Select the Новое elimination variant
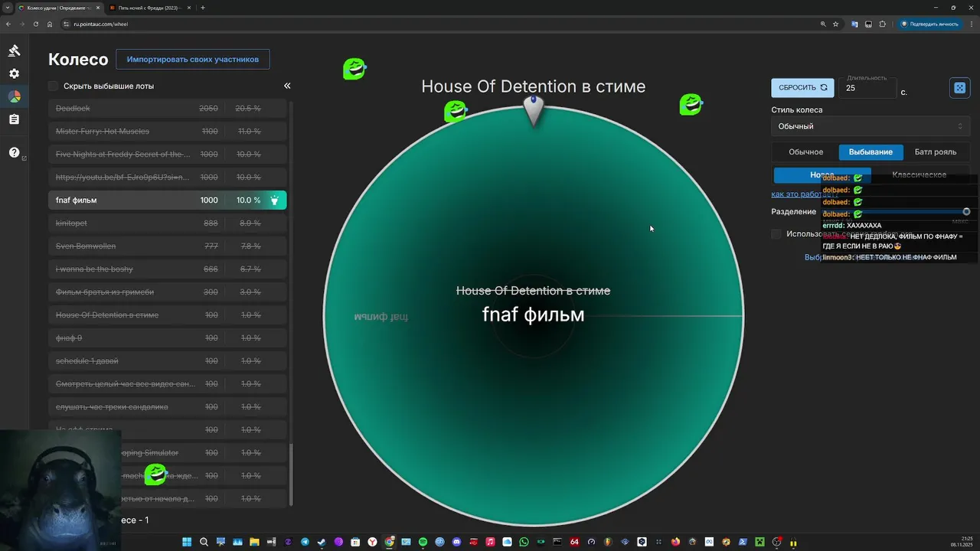Viewport: 980px width, 551px height. pyautogui.click(x=822, y=174)
